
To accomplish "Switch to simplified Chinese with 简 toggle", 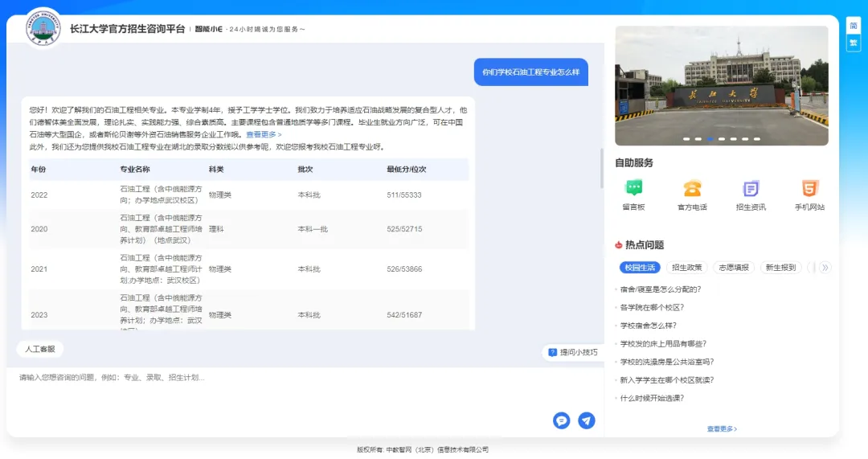I will pos(853,25).
